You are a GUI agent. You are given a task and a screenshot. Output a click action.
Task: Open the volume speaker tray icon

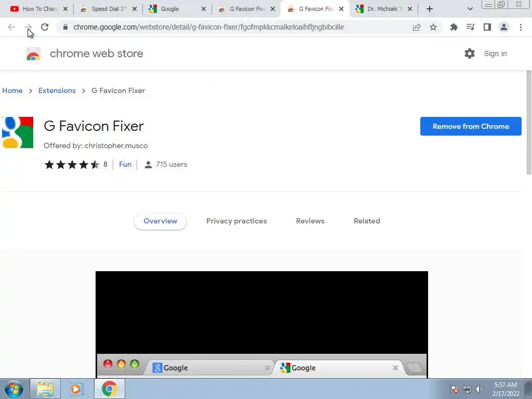point(479,389)
